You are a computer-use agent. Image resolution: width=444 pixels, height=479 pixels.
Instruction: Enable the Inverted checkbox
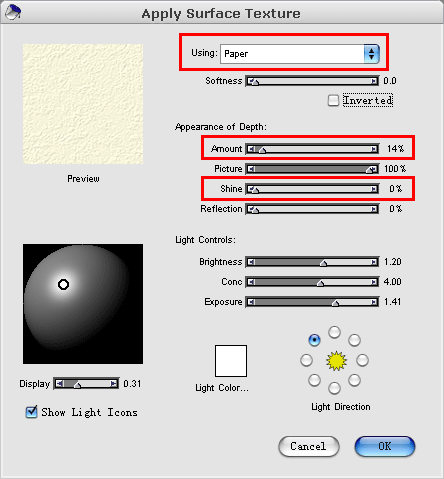(333, 100)
